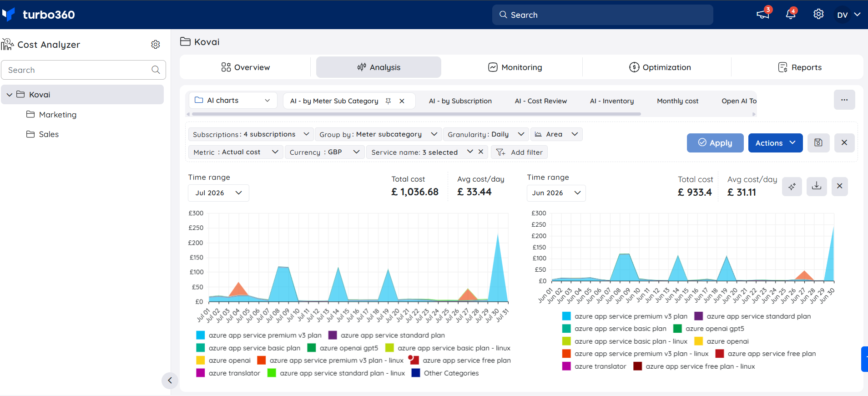Switch to the Analysis tab
Screen dimensions: 868x396
point(378,67)
